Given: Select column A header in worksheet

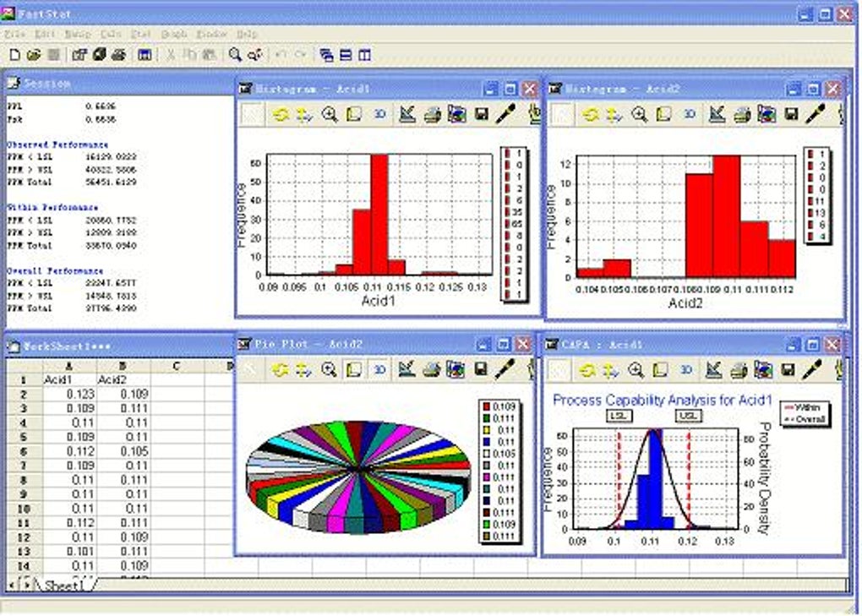Looking at the screenshot, I should tap(70, 366).
